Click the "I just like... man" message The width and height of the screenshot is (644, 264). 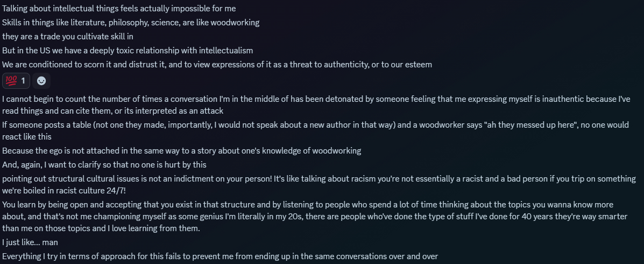pyautogui.click(x=30, y=242)
